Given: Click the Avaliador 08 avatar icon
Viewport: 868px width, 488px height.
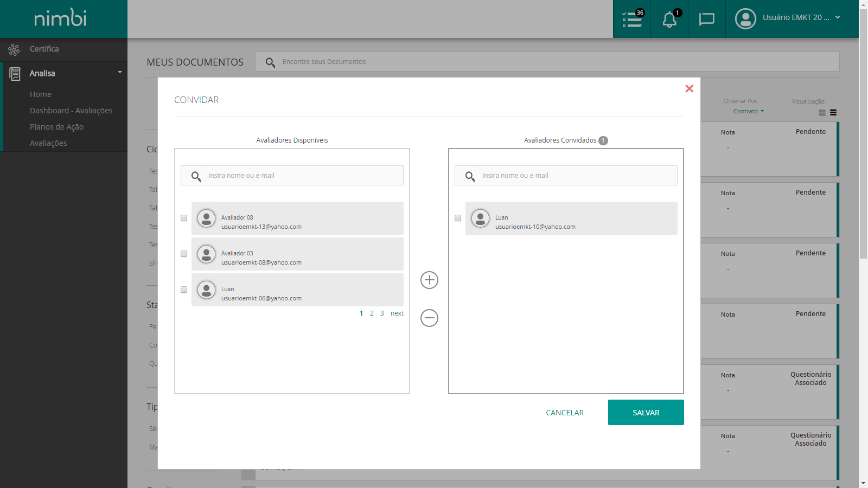Looking at the screenshot, I should click(206, 219).
